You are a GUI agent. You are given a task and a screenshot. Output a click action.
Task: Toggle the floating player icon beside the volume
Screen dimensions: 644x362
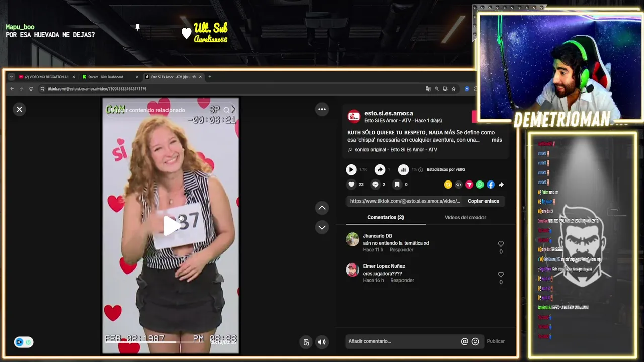tap(306, 342)
